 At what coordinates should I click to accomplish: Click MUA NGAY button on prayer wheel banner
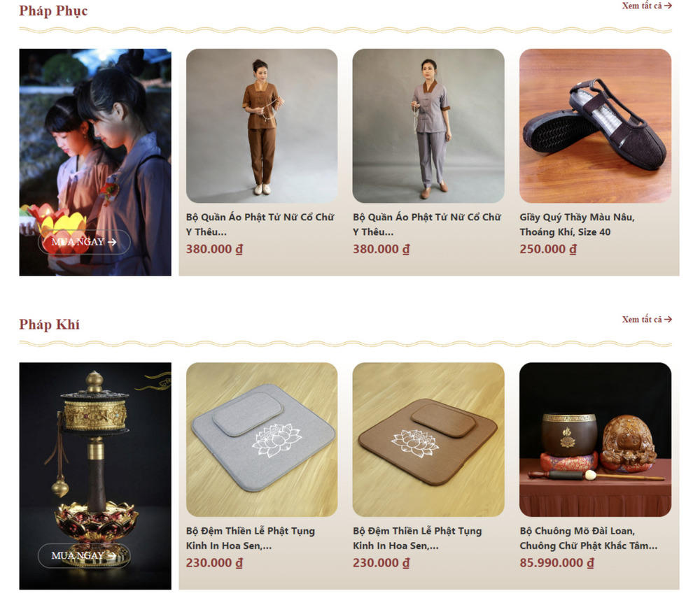84,555
